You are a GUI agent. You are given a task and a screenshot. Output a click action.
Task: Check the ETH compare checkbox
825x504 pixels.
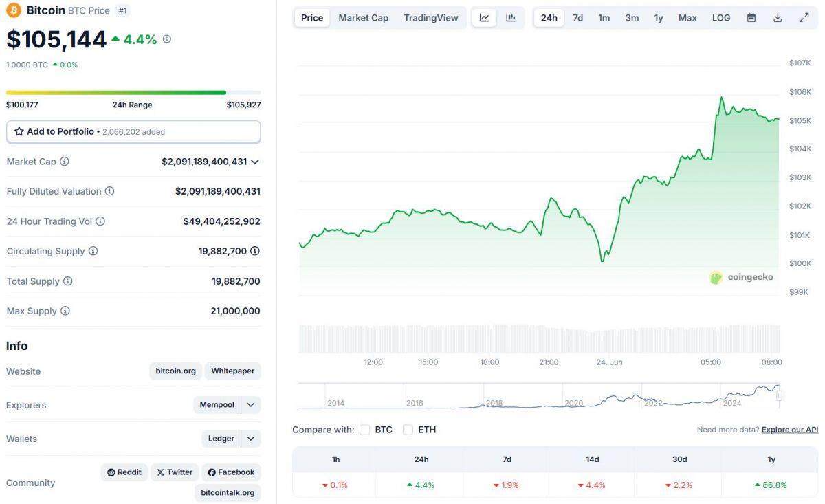pyautogui.click(x=408, y=430)
